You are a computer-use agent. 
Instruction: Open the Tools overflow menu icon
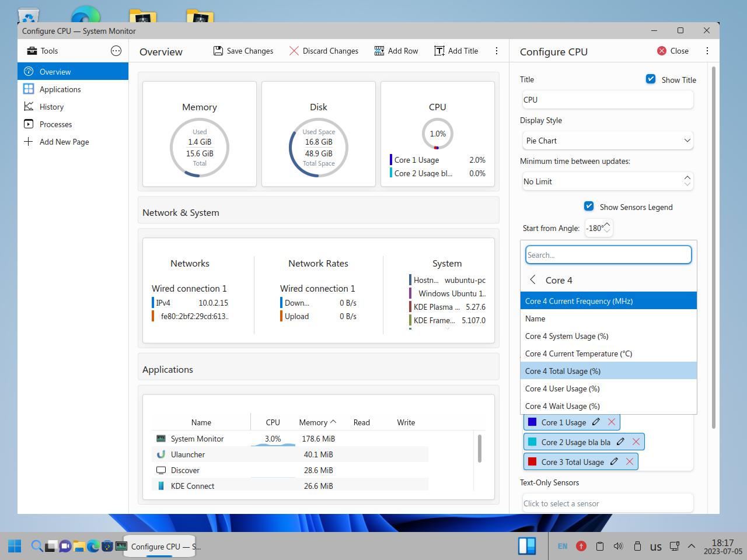click(116, 51)
